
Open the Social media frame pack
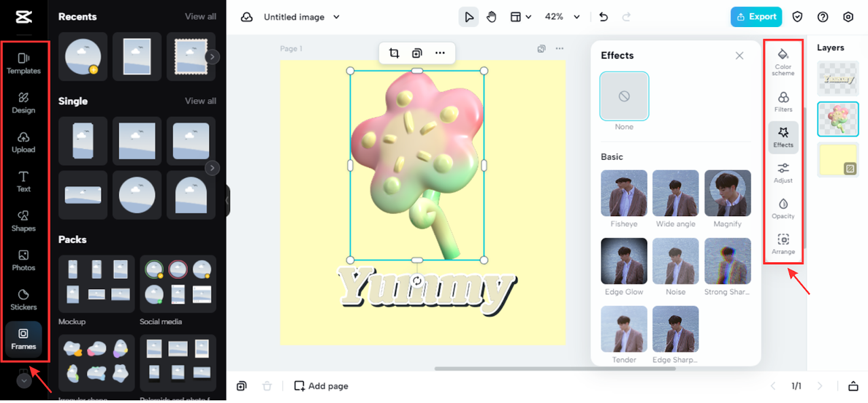click(178, 285)
